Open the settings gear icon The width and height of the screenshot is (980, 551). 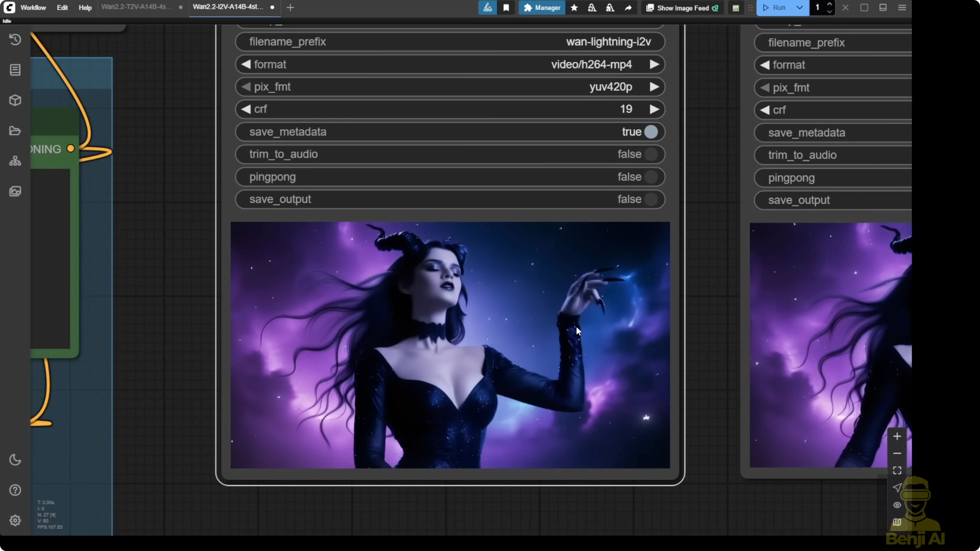15,520
